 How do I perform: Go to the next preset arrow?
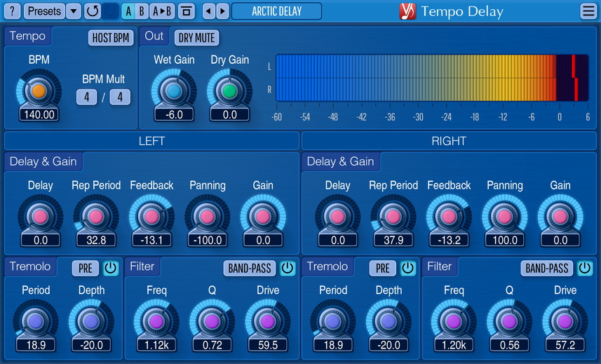tap(222, 11)
